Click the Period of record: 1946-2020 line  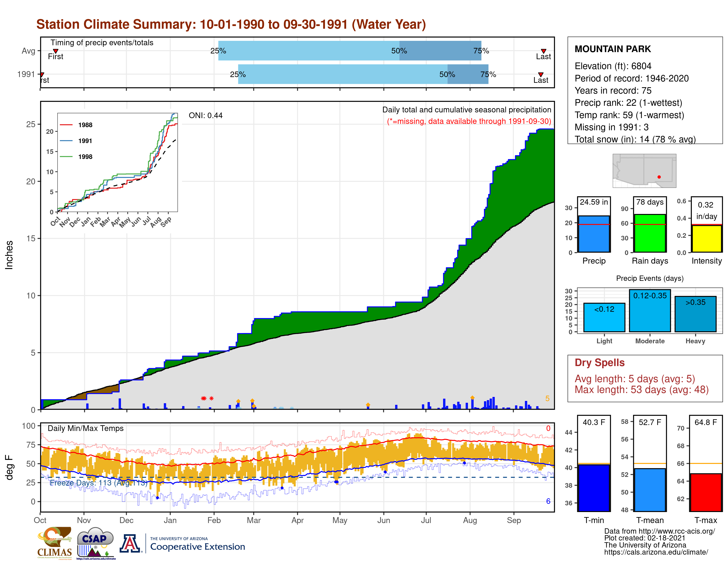pos(631,78)
